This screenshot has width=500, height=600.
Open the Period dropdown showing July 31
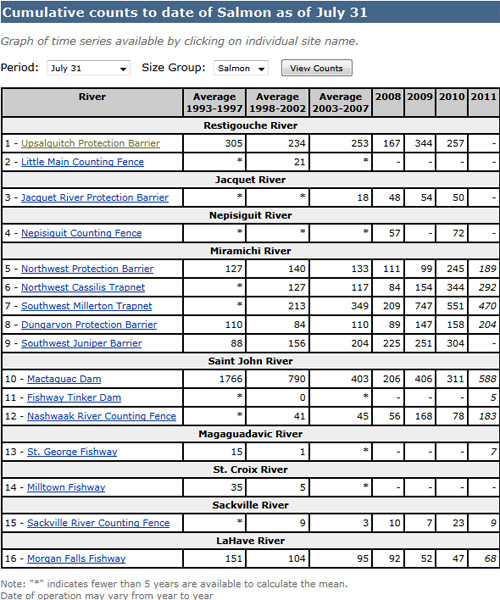pos(88,68)
